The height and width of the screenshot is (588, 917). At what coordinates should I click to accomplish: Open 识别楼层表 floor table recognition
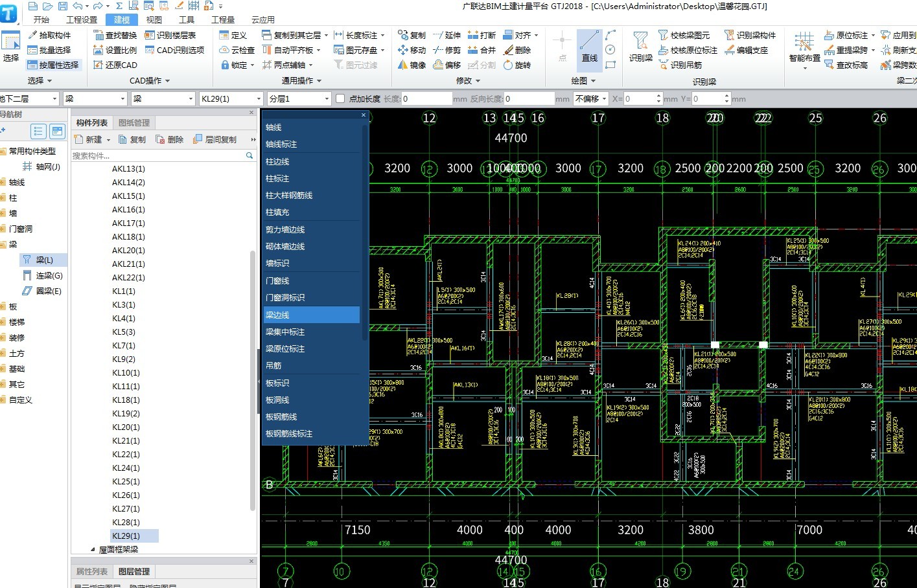pos(170,35)
